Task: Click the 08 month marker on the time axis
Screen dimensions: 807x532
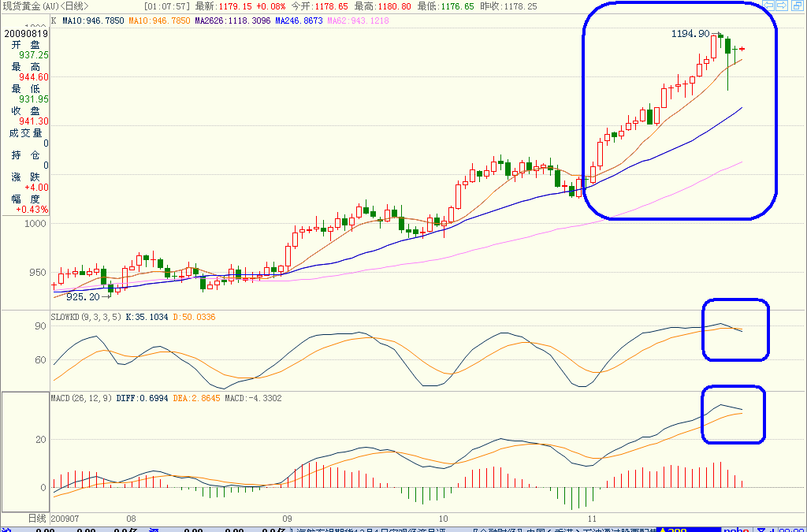Action: pos(131,519)
